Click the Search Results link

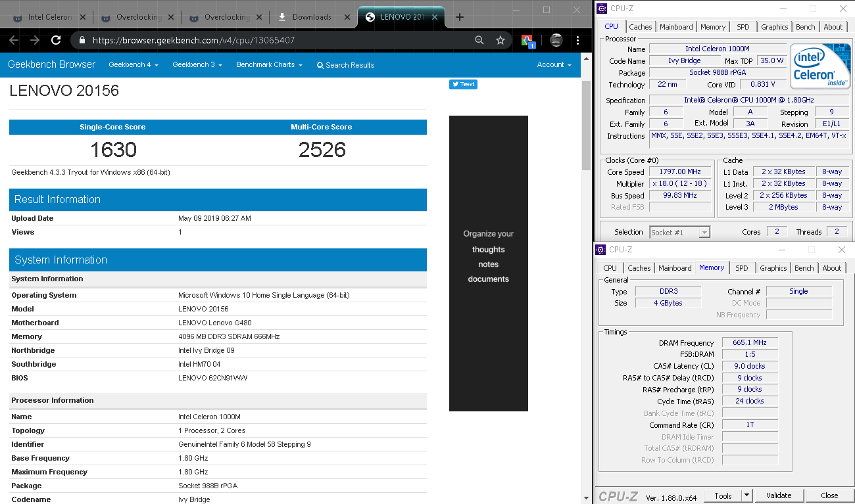[345, 65]
